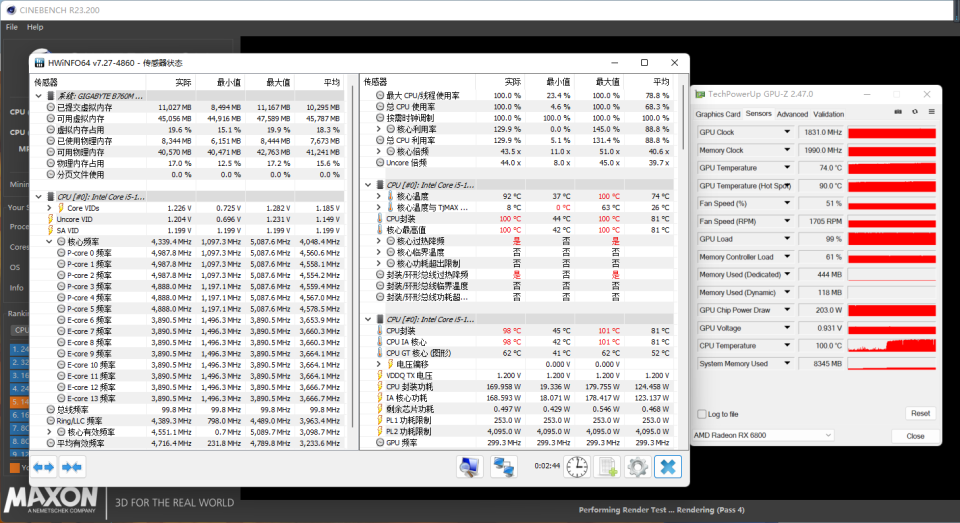Click GPU-Z screenshot camera icon

[897, 113]
